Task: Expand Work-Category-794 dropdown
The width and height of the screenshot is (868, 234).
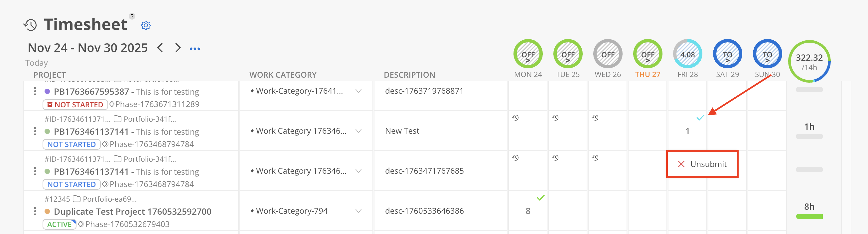Action: click(x=359, y=211)
